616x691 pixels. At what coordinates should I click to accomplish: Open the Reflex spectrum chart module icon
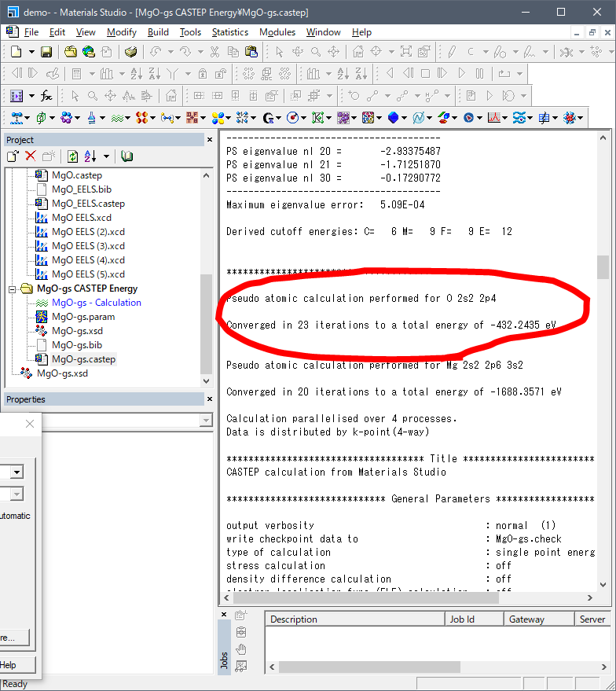493,118
